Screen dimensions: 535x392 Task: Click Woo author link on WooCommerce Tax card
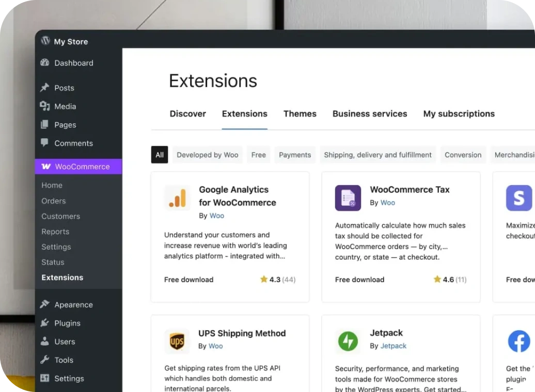(388, 203)
